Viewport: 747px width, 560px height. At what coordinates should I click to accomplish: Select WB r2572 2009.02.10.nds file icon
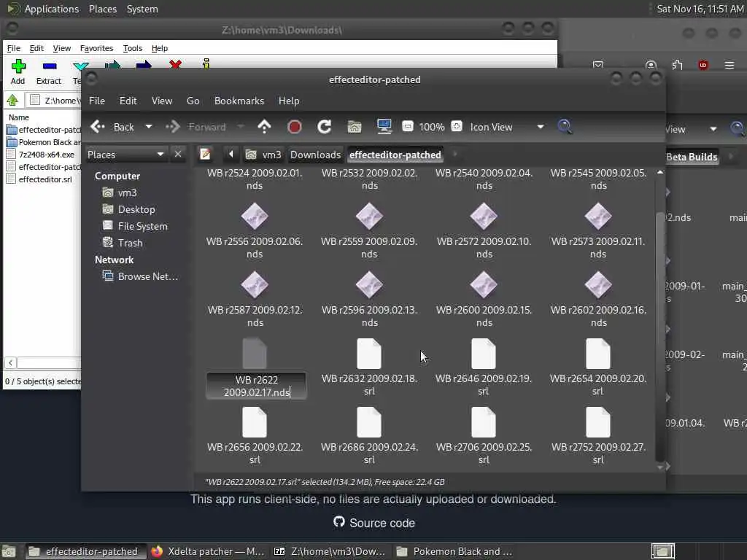coord(484,216)
